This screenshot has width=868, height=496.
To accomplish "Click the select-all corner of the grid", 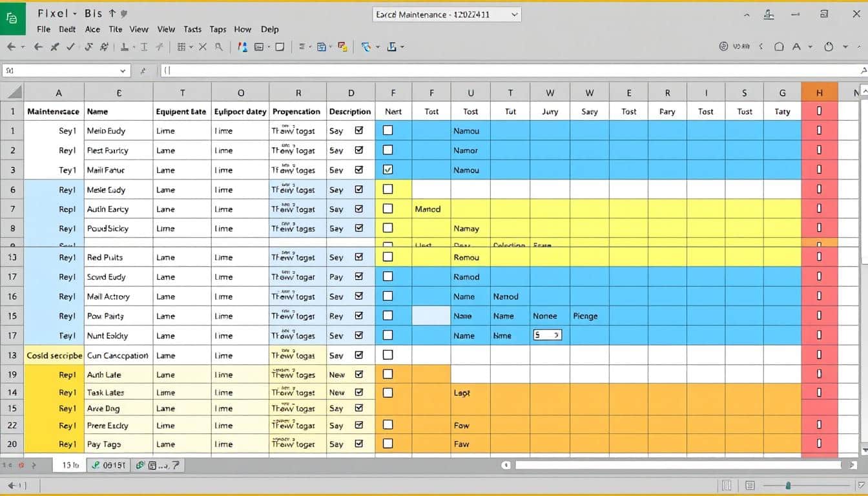I will point(12,92).
